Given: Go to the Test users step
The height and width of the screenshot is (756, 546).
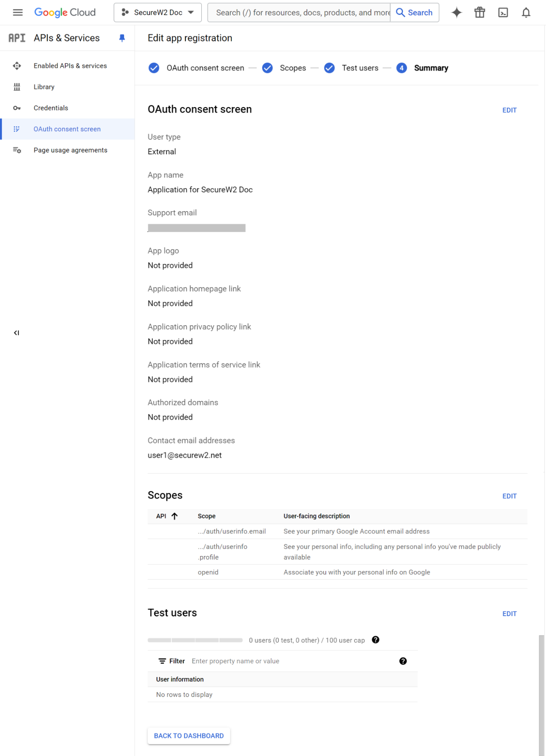Looking at the screenshot, I should (x=359, y=68).
